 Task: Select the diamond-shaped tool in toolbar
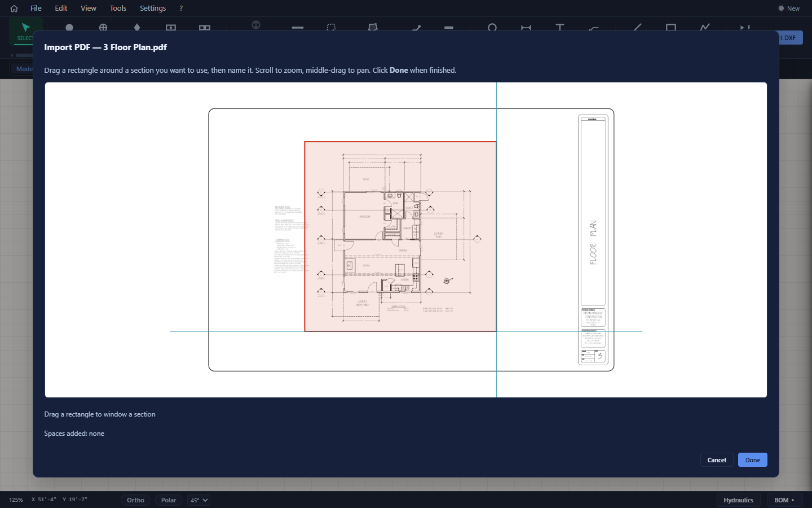[x=137, y=27]
